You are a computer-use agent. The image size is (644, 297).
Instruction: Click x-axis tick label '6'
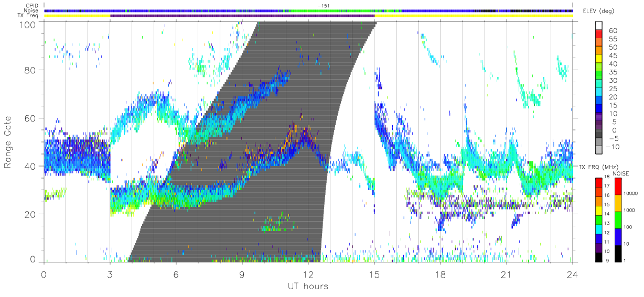(x=176, y=274)
